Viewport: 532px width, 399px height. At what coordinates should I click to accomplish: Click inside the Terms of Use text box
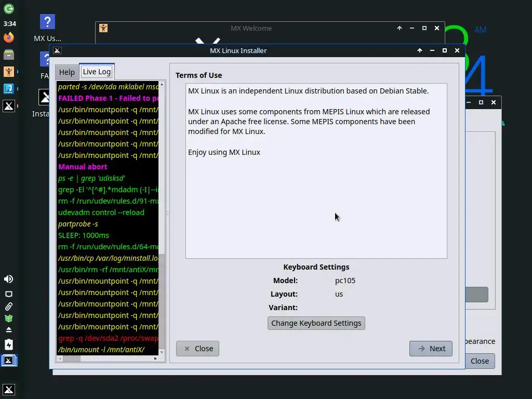[316, 170]
